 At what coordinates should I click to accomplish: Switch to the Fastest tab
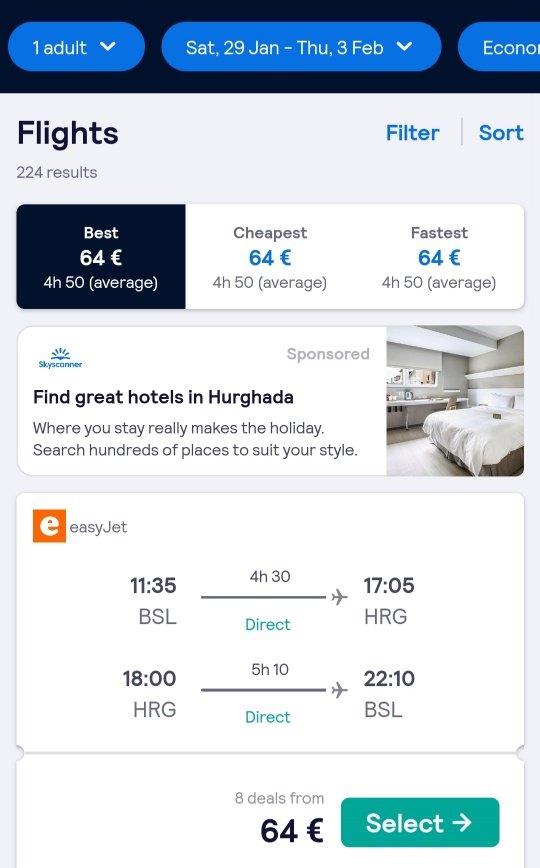click(439, 256)
